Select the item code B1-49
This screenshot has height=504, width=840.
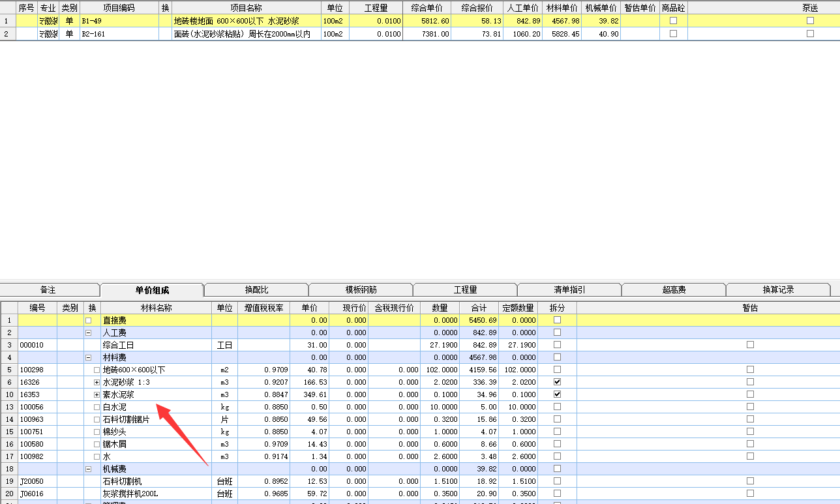point(91,21)
